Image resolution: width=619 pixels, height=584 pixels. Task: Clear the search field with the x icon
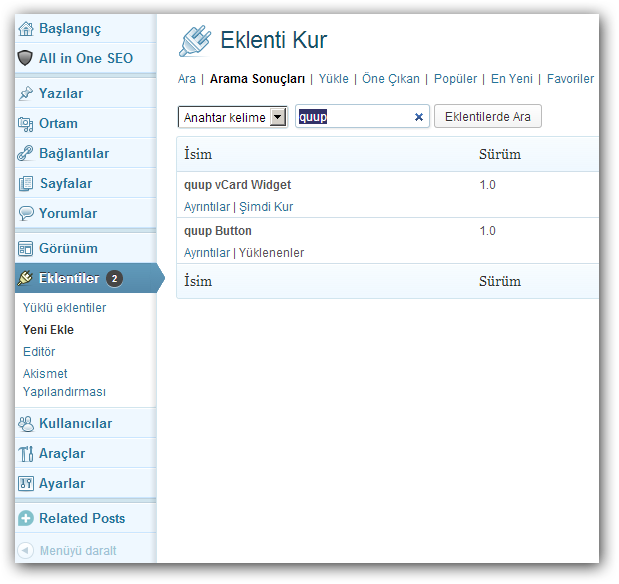[419, 117]
